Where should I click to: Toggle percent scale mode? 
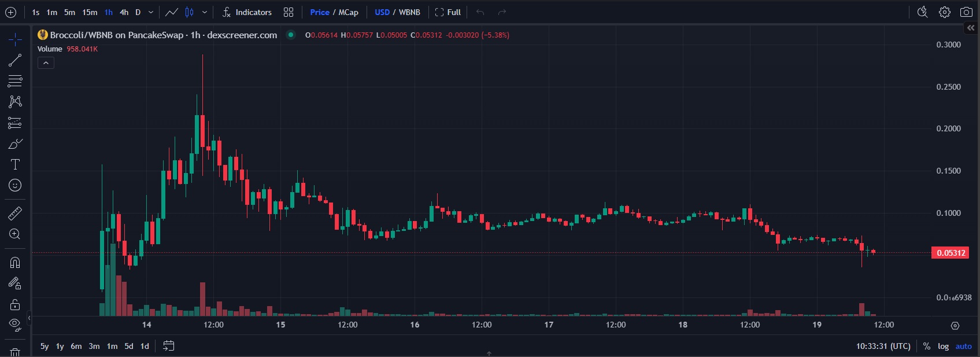tap(927, 346)
